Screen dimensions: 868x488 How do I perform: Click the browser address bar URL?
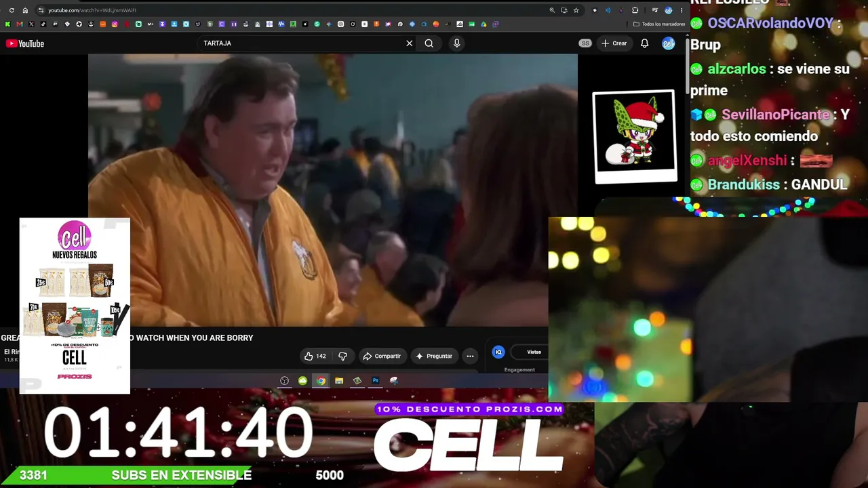(x=92, y=10)
